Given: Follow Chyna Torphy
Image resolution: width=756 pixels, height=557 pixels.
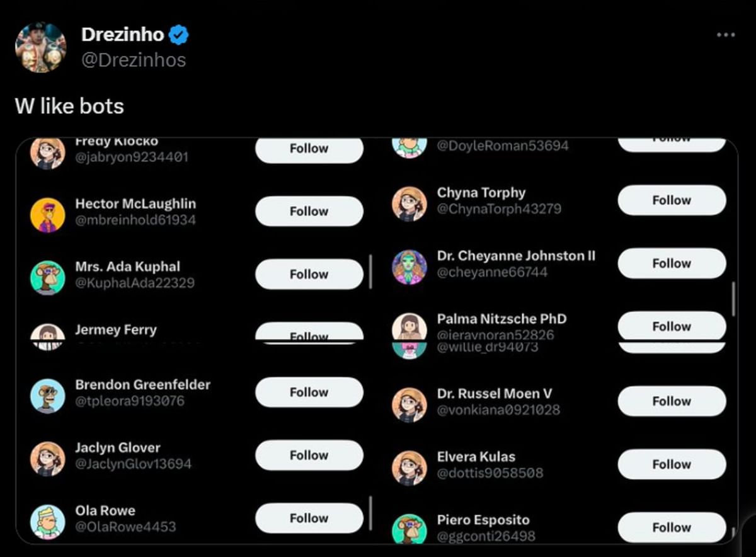Looking at the screenshot, I should click(x=671, y=200).
